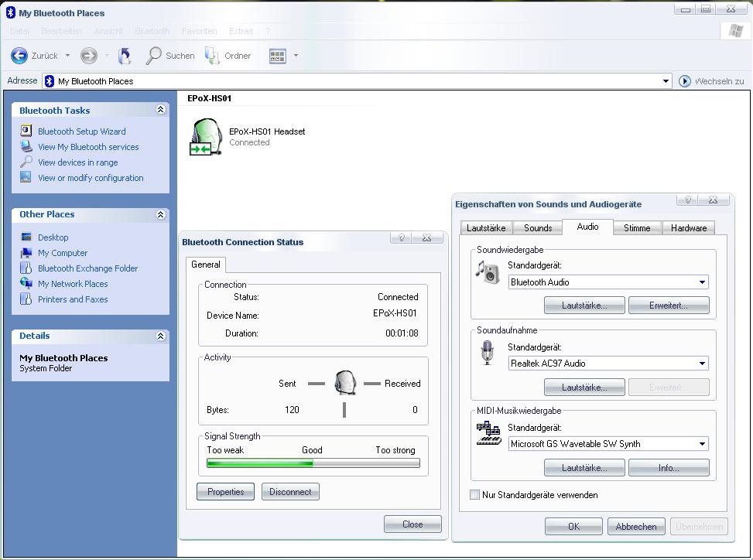The image size is (753, 560).
Task: Click Lautstärke button under Soundwiedergabe
Action: tap(584, 306)
